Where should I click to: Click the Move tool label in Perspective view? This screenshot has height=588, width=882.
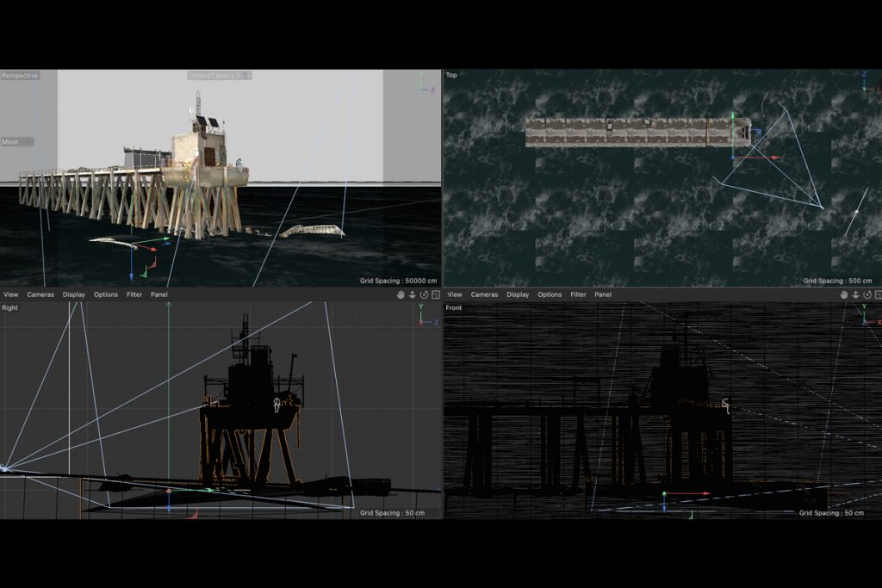(13, 141)
